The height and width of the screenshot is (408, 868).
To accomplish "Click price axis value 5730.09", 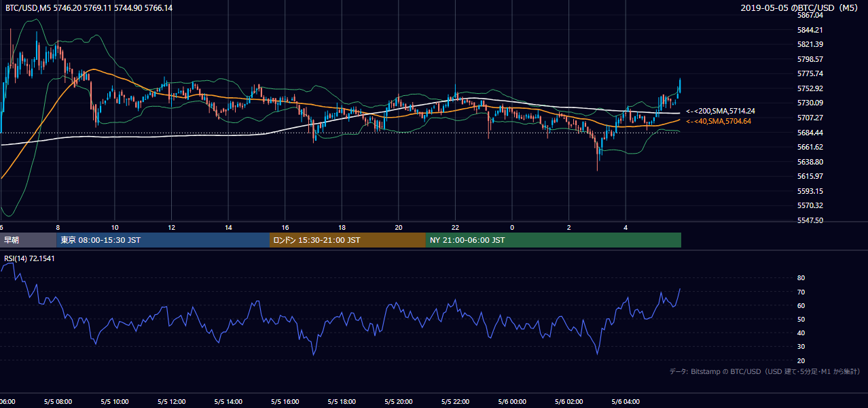I will (810, 103).
